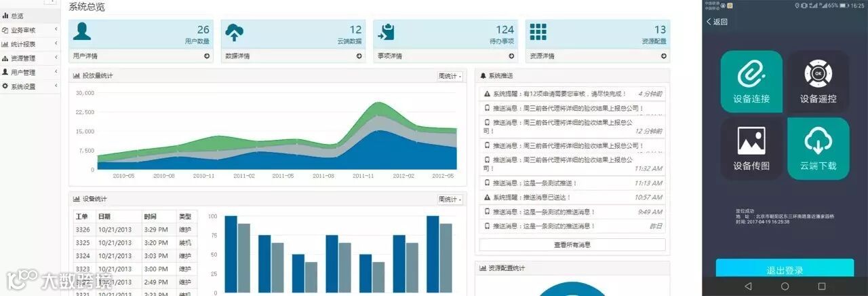Tap Android recent apps square button
This screenshot has height=296, width=868.
(822, 286)
